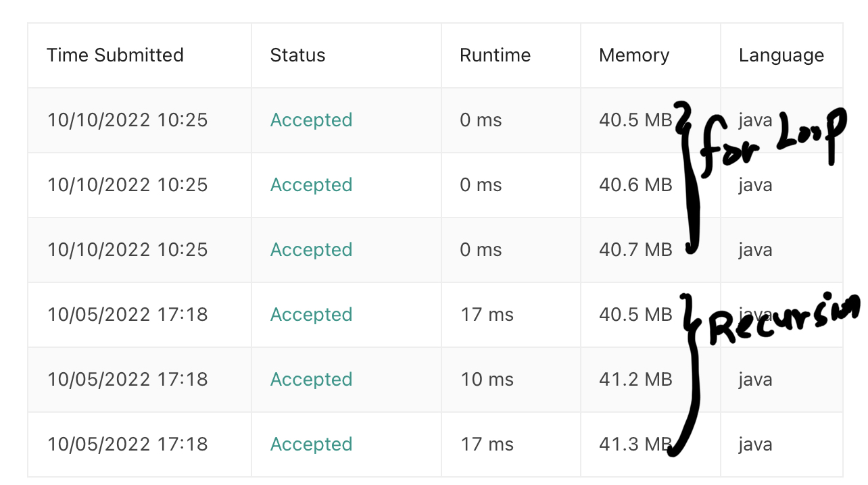Click the 41.2 MB memory cell

(635, 380)
